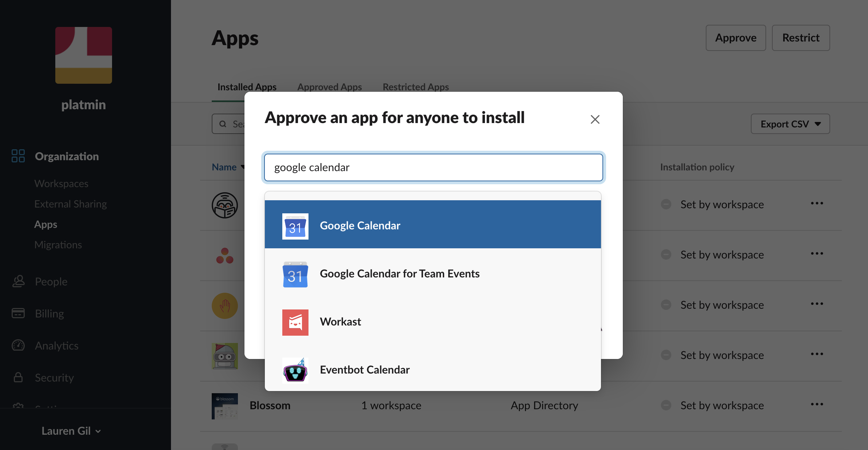Switch to the Installed Apps tab
868x450 pixels.
pyautogui.click(x=247, y=87)
